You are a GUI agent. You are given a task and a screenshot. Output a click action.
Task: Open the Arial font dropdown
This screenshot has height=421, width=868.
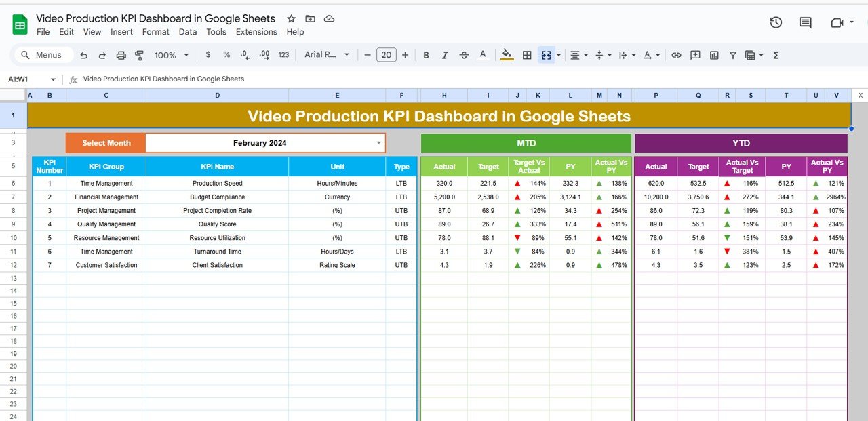click(327, 55)
